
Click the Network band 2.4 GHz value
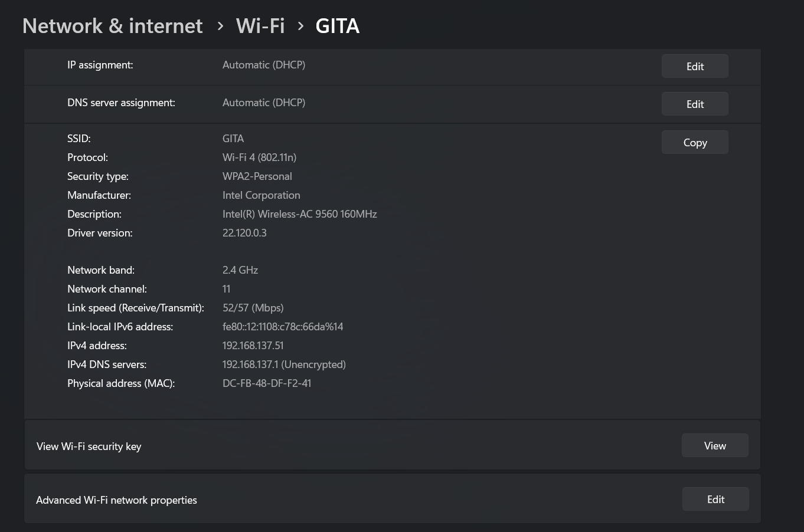click(x=240, y=270)
